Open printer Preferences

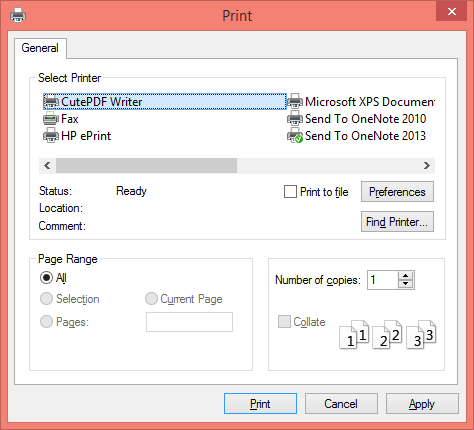click(397, 192)
